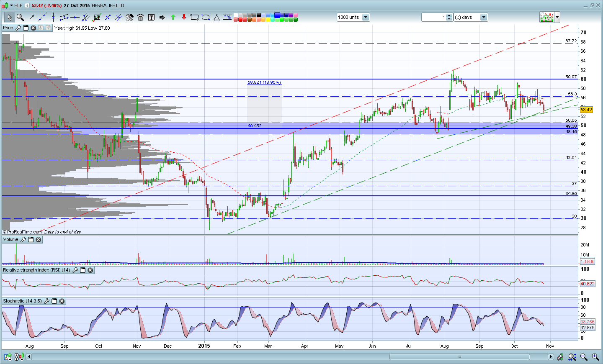Open the hammer and wrench settings tool
This screenshot has width=603, height=364.
click(x=129, y=17)
